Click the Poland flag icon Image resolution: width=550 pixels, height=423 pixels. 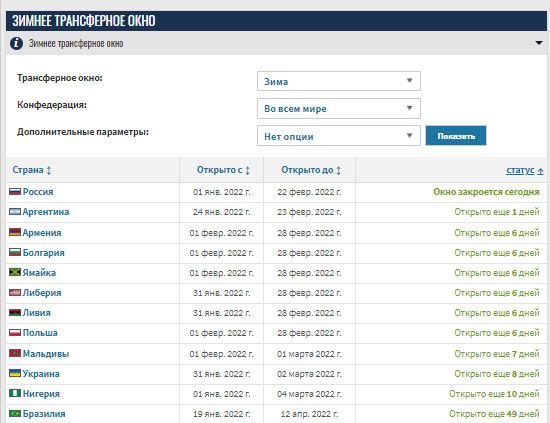pos(15,332)
